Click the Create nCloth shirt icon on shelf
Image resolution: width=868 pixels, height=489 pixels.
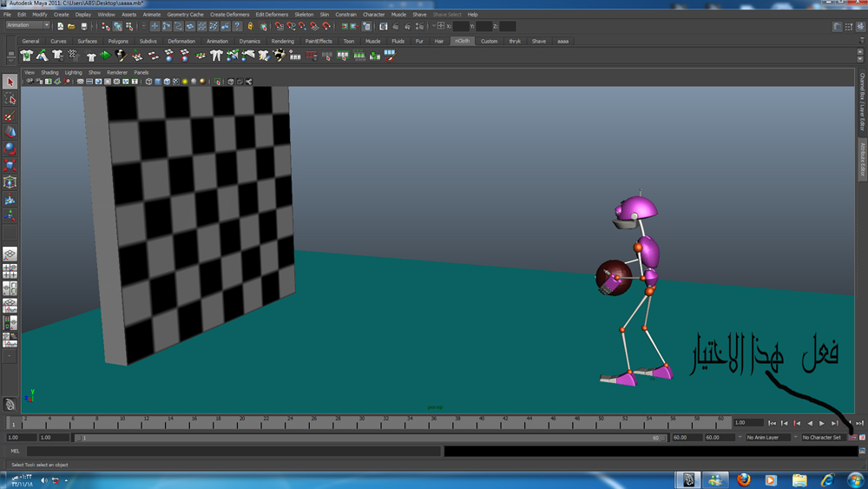(x=27, y=56)
